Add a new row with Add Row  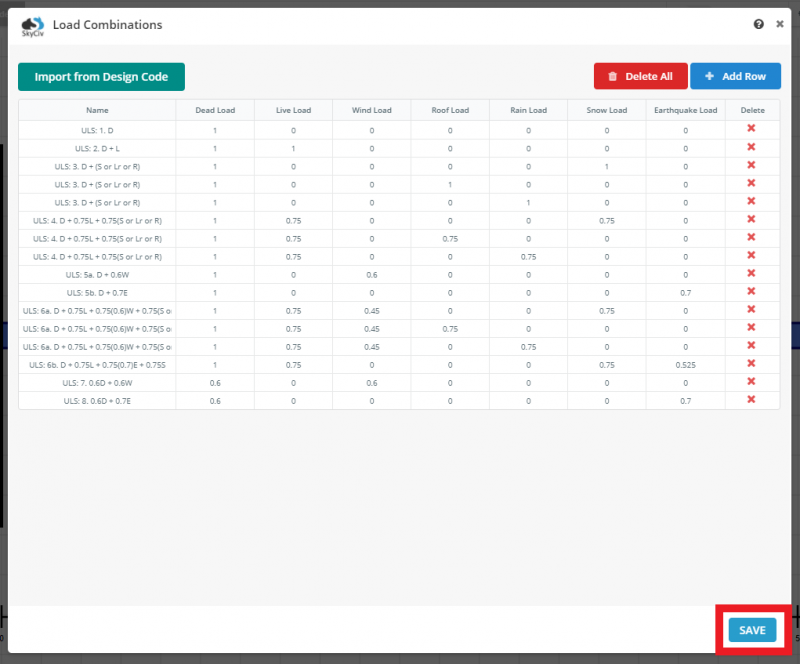[735, 77]
